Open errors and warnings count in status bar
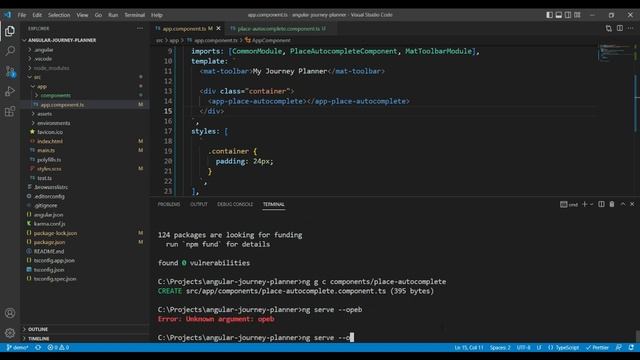Screen dimensions: 640x360 click(x=58, y=348)
